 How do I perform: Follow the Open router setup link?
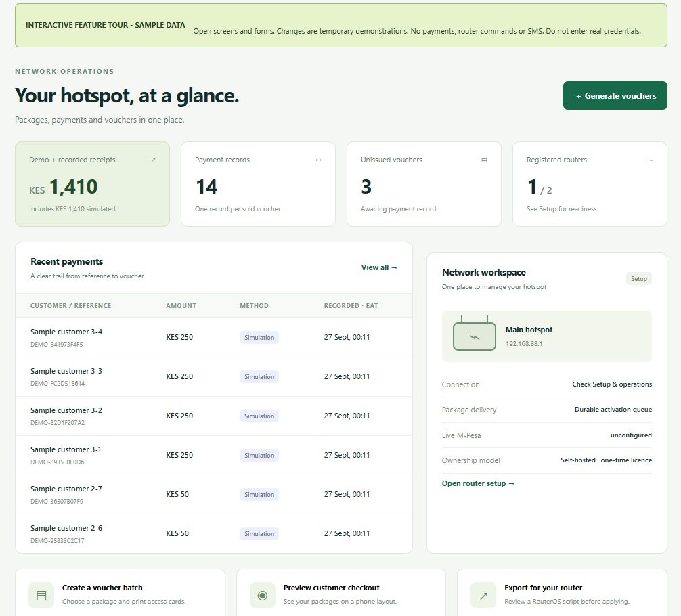click(478, 483)
